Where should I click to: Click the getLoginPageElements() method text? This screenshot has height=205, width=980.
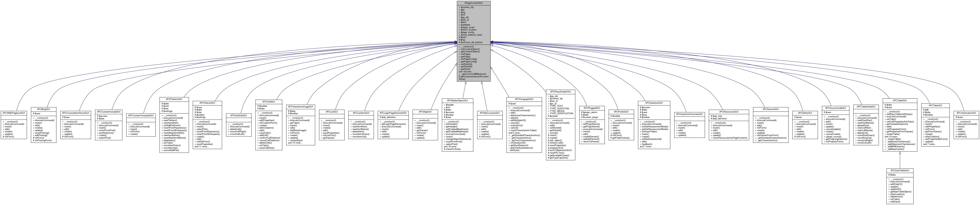(393, 124)
